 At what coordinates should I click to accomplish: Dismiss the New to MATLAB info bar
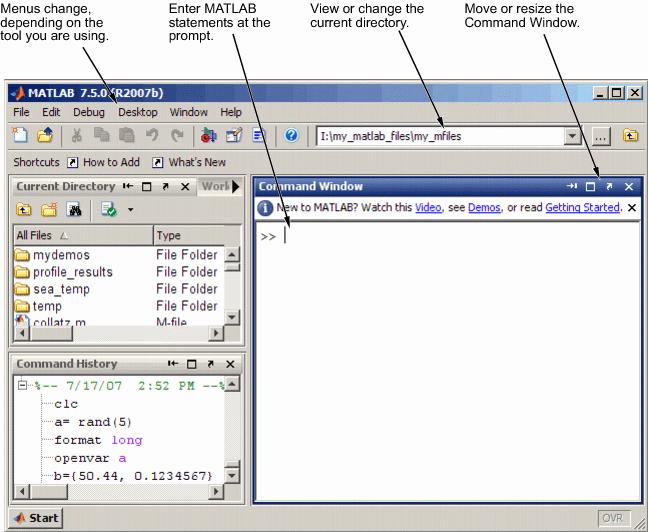click(632, 207)
